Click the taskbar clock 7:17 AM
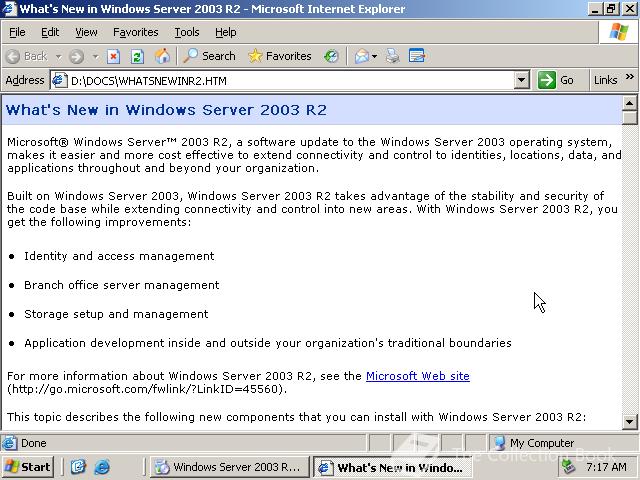640x480 pixels. pos(606,467)
